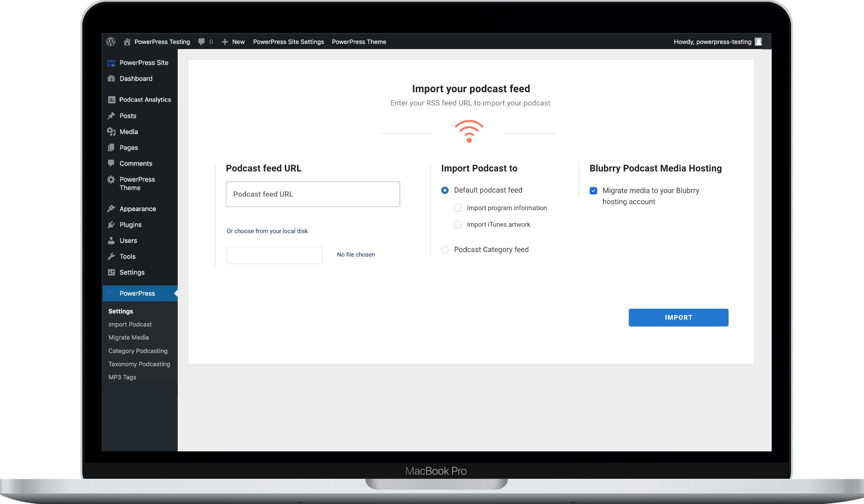Viewport: 864px width, 504px height.
Task: Click the Podcast Analytics chart icon
Action: (x=112, y=99)
